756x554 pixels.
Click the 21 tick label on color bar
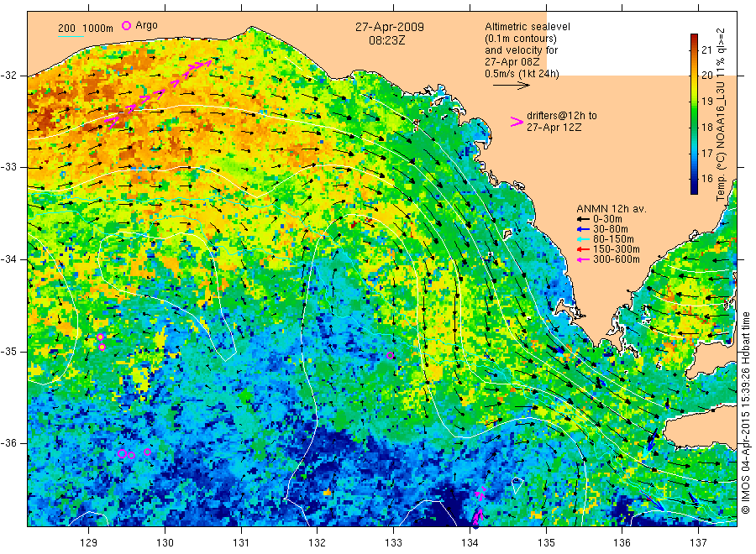[x=706, y=50]
